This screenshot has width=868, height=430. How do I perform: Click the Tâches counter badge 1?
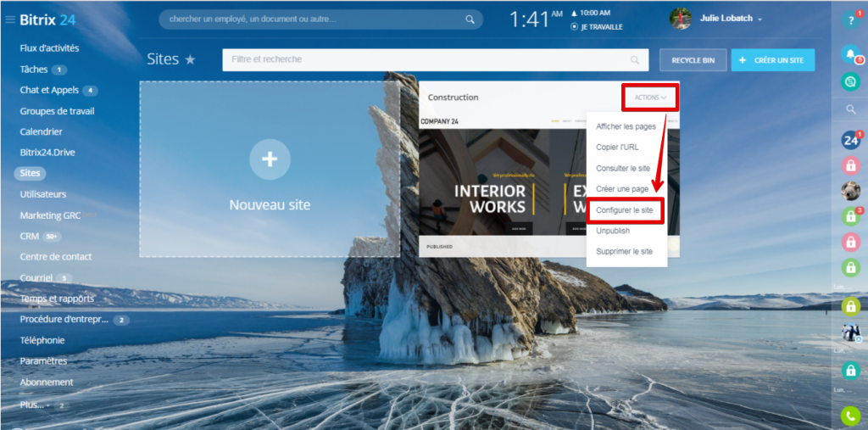(59, 70)
